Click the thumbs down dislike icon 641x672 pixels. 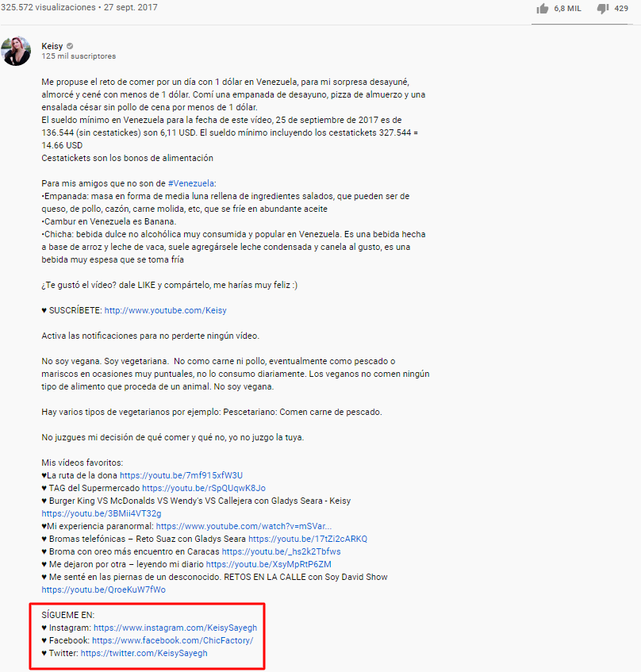[x=603, y=9]
